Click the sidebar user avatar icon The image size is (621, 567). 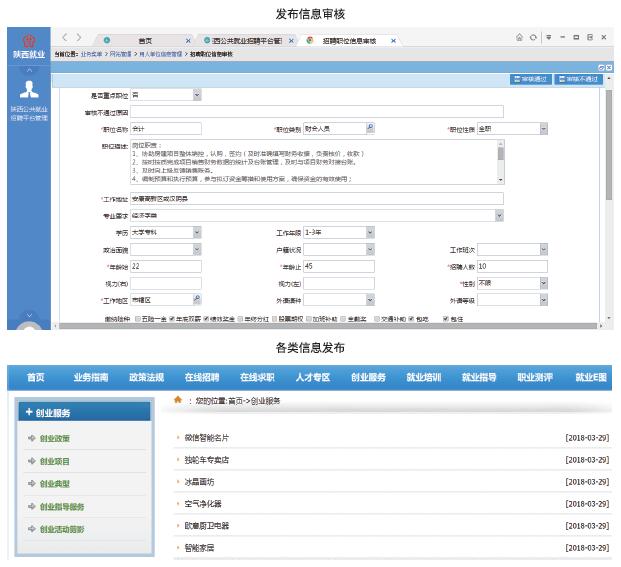click(28, 87)
